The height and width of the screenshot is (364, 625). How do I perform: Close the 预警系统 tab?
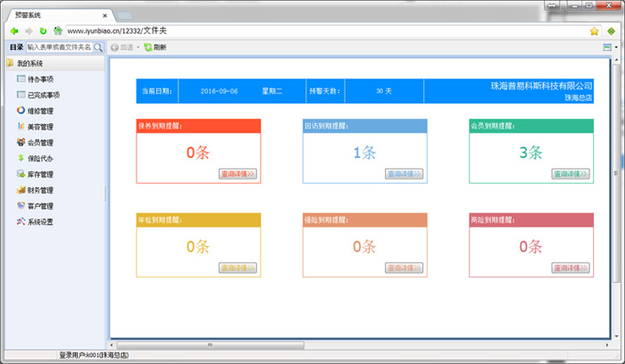104,16
